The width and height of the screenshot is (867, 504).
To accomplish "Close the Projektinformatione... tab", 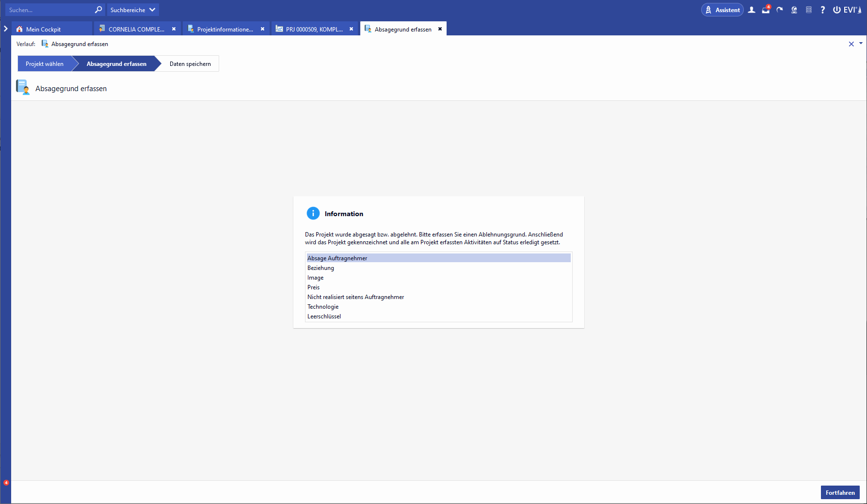I will pos(262,29).
